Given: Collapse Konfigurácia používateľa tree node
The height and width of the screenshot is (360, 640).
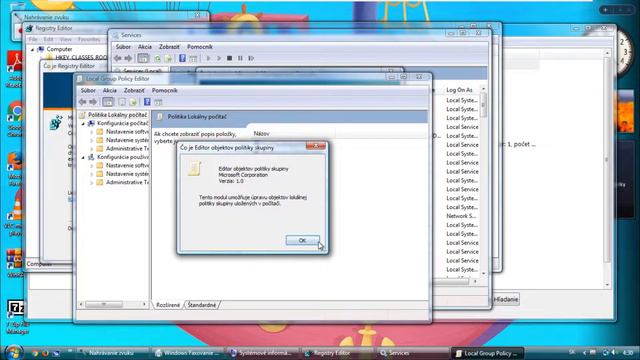Looking at the screenshot, I should (83, 157).
